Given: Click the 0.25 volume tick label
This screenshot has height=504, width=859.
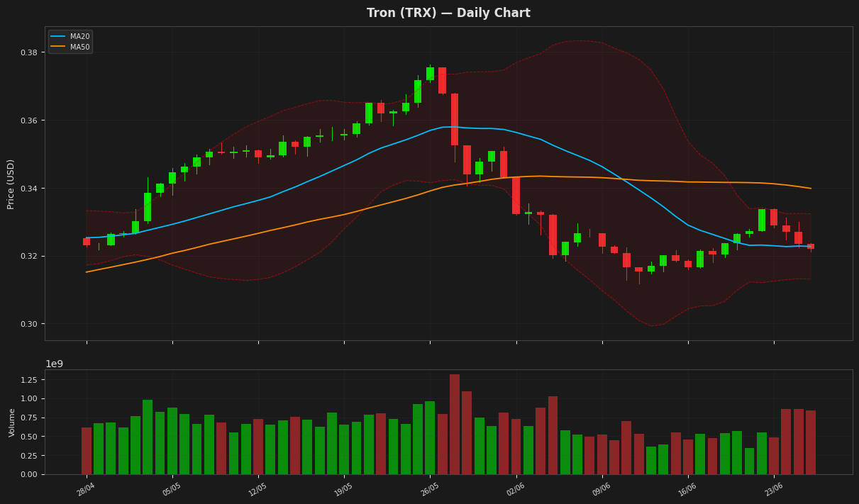Looking at the screenshot, I should pos(30,456).
